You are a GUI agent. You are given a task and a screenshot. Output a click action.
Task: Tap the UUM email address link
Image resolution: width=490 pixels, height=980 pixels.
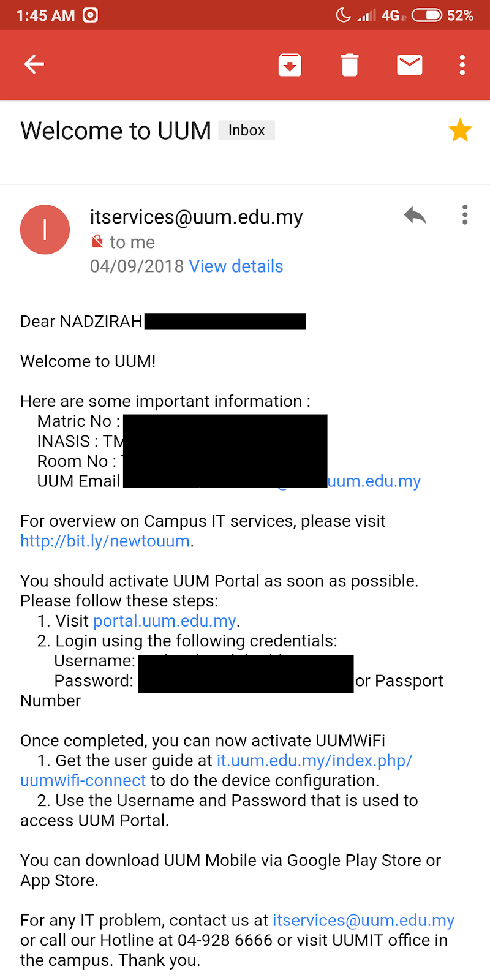(x=374, y=481)
